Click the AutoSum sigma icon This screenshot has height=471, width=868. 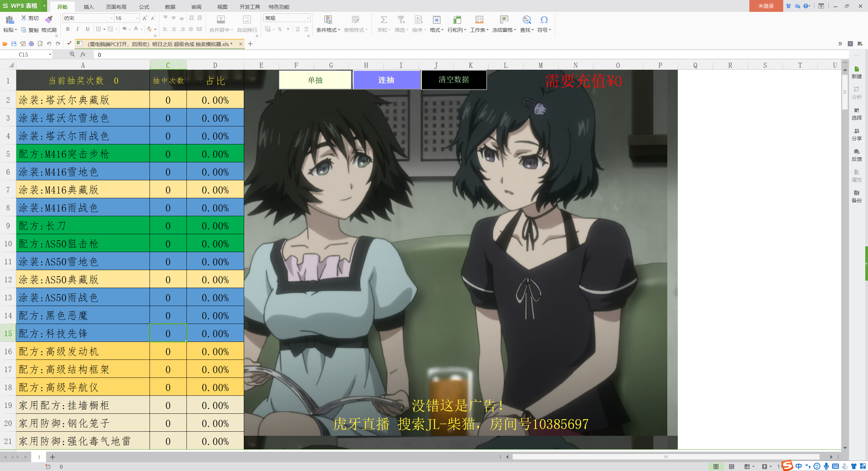click(383, 19)
